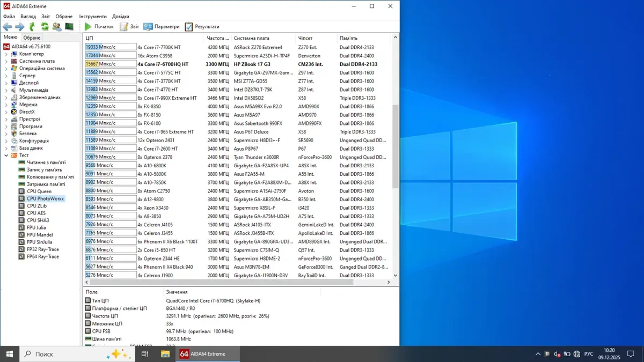This screenshot has height=362, width=644.
Task: Open Параметри from the toolbar
Action: coord(162,26)
